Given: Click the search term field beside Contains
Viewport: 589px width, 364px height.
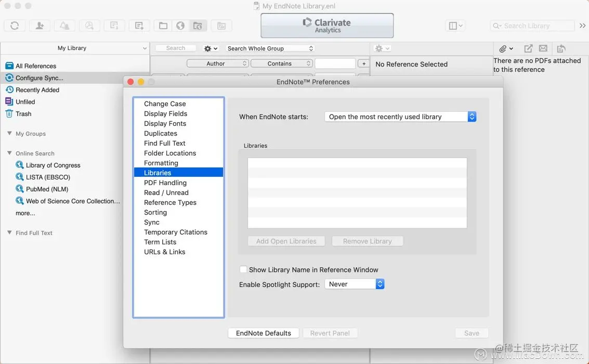Looking at the screenshot, I should (335, 63).
